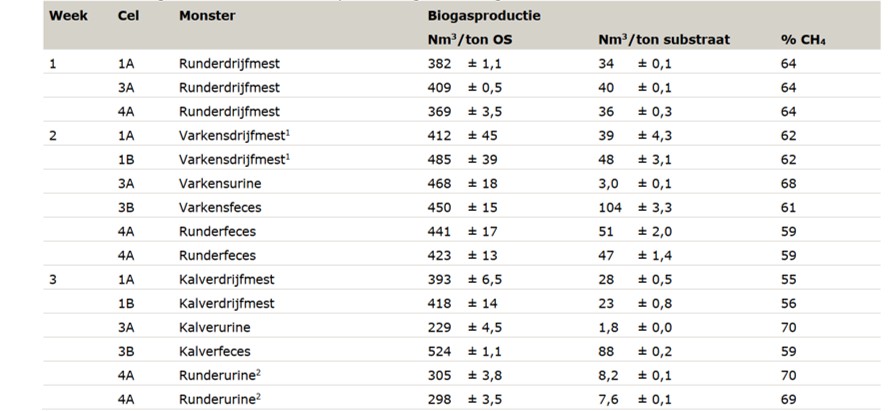Click the Week column header
The height and width of the screenshot is (411, 890).
click(x=68, y=16)
